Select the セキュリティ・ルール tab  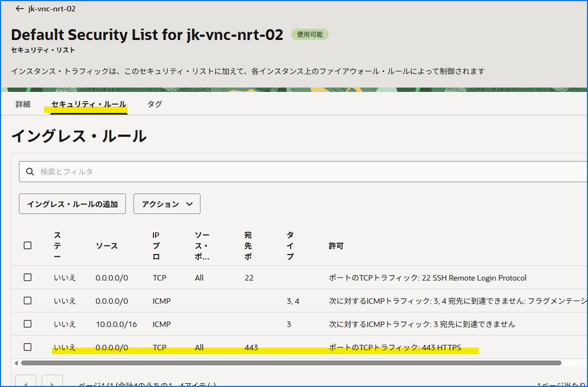pos(89,104)
